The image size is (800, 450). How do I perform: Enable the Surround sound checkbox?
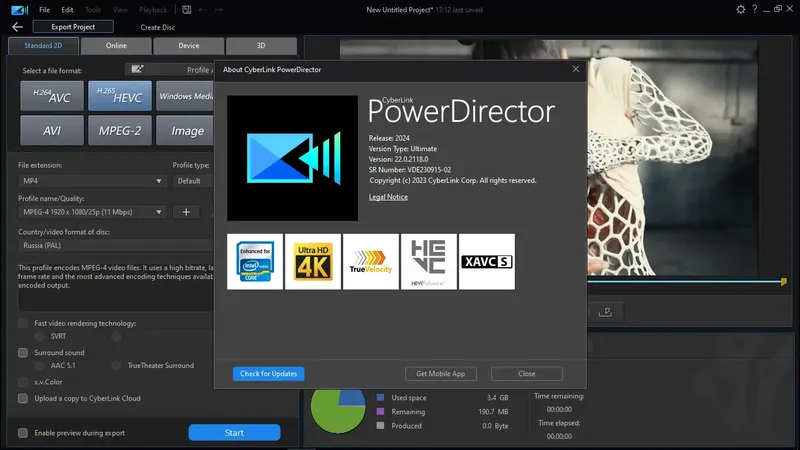pyautogui.click(x=23, y=353)
